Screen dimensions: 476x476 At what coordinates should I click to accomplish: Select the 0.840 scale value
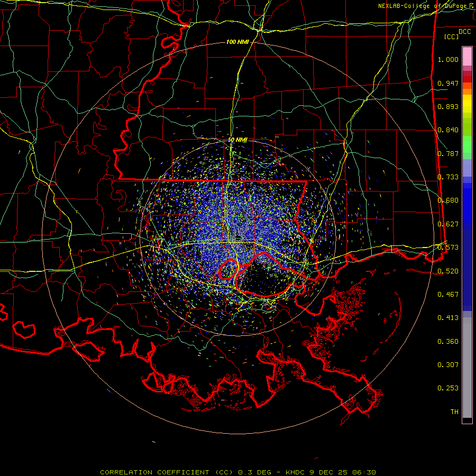pyautogui.click(x=448, y=130)
